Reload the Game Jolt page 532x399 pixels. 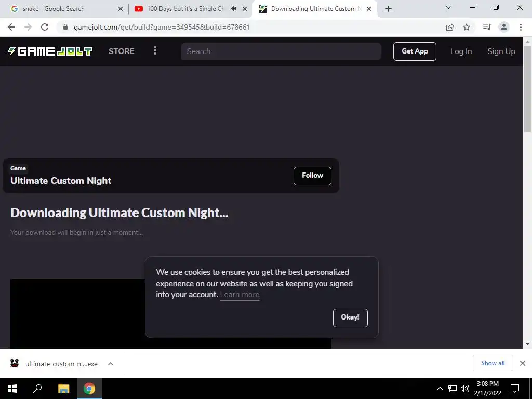tap(45, 27)
